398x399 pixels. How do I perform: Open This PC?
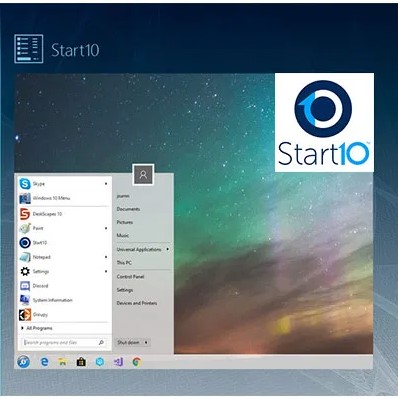pyautogui.click(x=124, y=263)
